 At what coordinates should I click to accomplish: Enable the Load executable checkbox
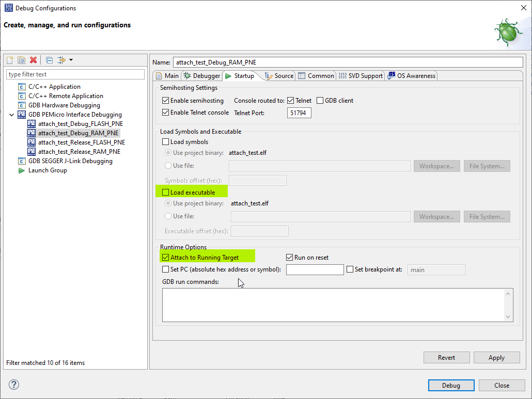tap(166, 193)
